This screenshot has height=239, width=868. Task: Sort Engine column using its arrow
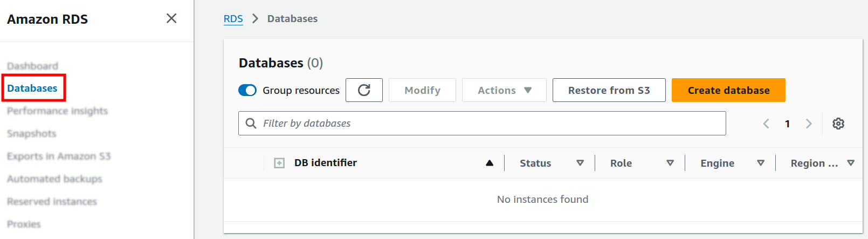(761, 163)
